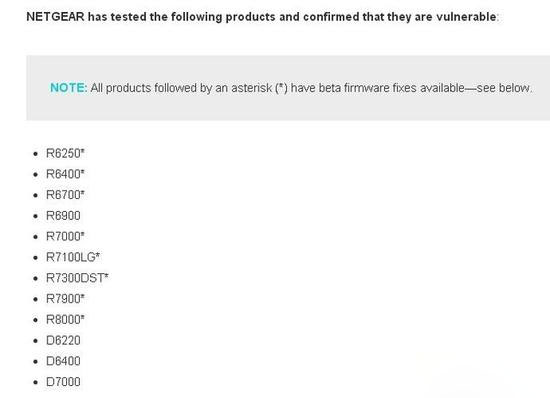Click the bullet before D7000
Viewport: 550px width, 398px height.
click(35, 382)
